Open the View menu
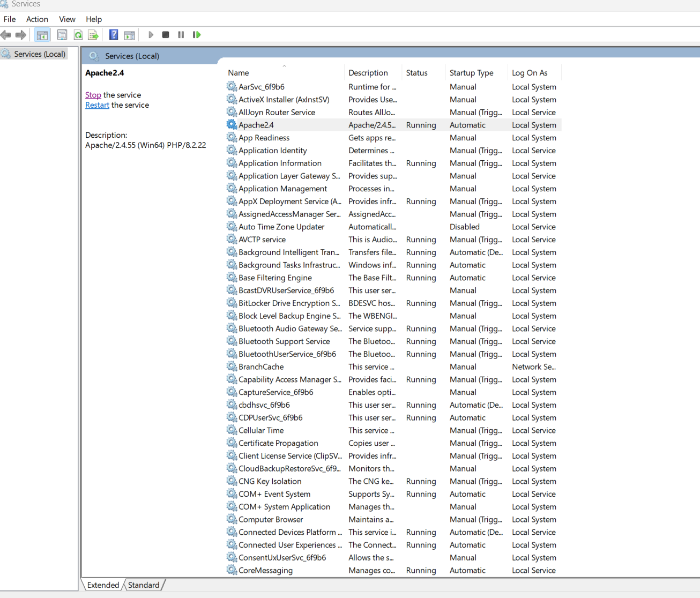 coord(67,19)
